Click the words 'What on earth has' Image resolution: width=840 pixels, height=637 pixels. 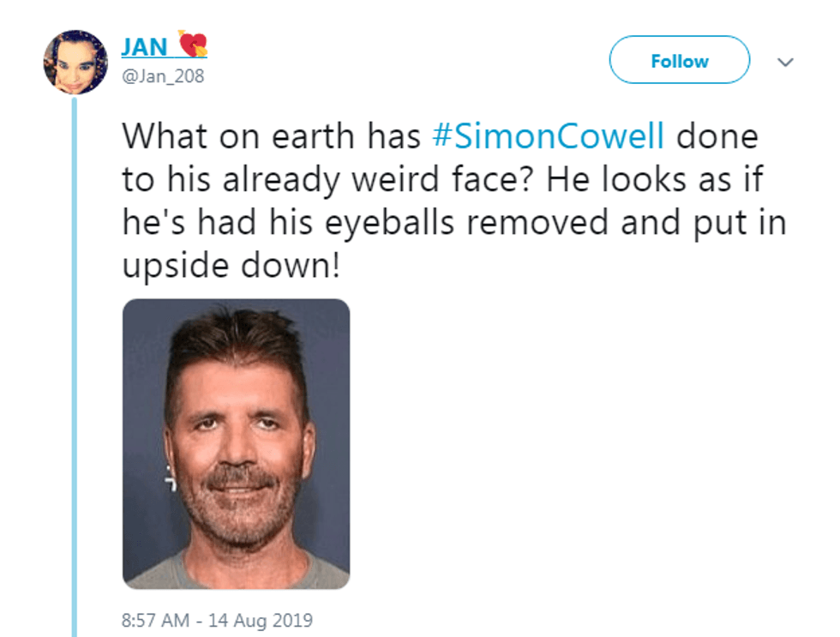tap(271, 138)
